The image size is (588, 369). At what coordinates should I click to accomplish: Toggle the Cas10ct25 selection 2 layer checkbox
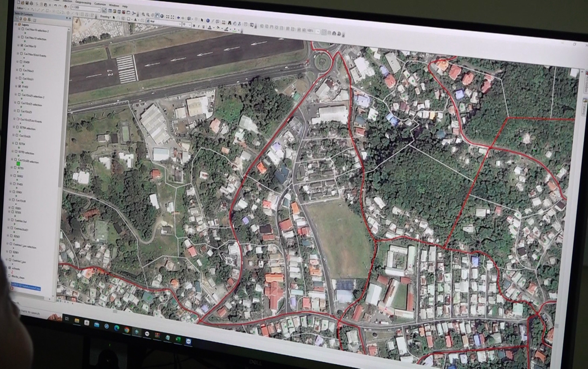point(19,94)
